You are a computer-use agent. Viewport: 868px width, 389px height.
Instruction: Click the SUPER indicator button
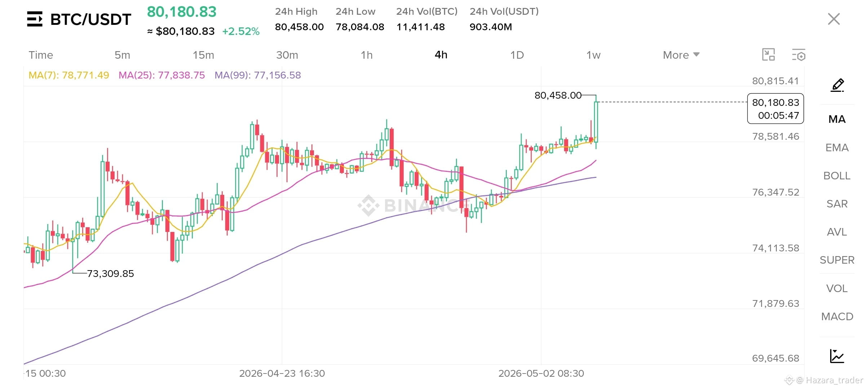point(837,260)
